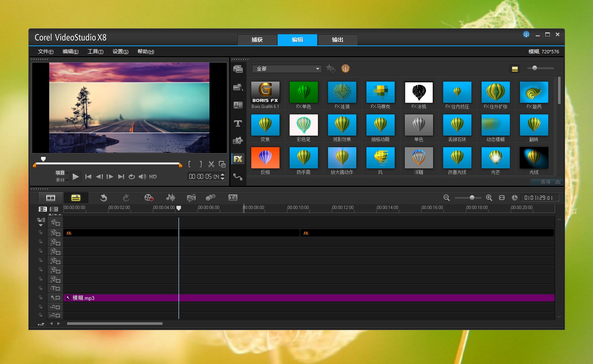Toggle ripple editing lock for all tracks
This screenshot has height=364, width=593.
41,220
